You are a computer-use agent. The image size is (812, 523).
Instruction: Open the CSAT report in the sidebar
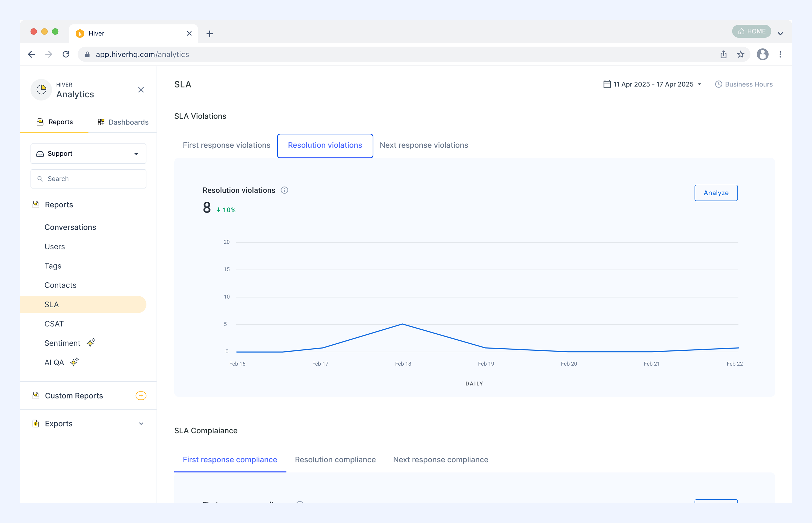point(54,324)
